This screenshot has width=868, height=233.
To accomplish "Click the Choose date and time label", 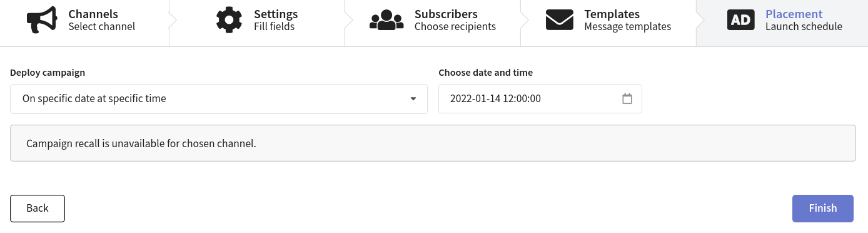I will pyautogui.click(x=486, y=73).
